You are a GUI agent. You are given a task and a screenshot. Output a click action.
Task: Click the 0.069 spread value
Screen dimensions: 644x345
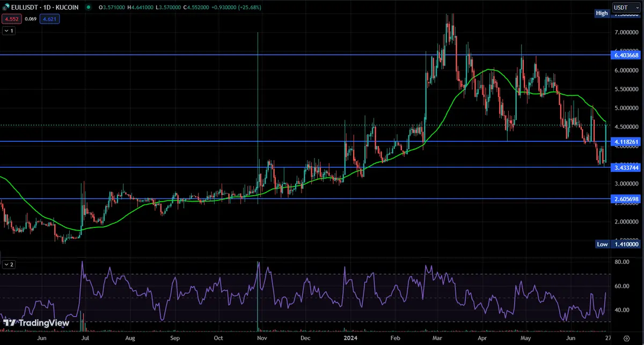(x=30, y=19)
